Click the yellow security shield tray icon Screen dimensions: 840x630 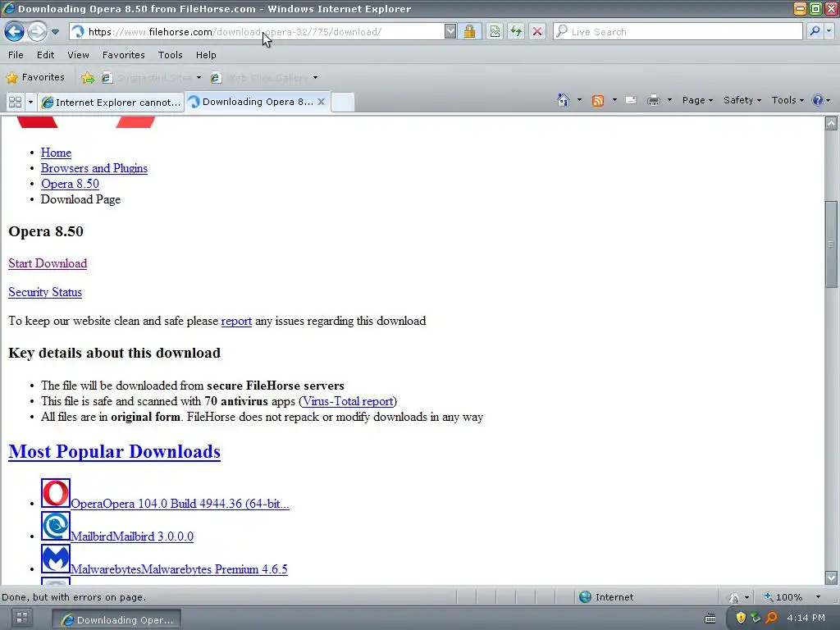[741, 618]
